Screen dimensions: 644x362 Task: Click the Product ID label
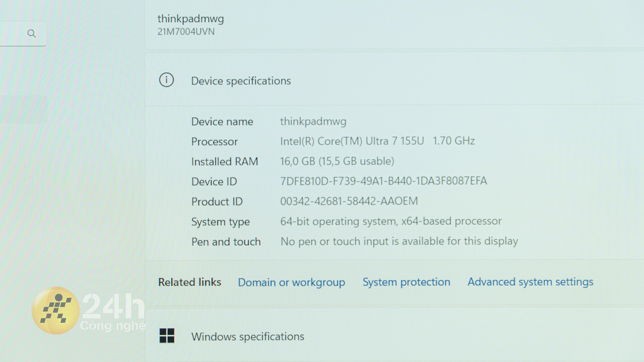click(x=217, y=202)
